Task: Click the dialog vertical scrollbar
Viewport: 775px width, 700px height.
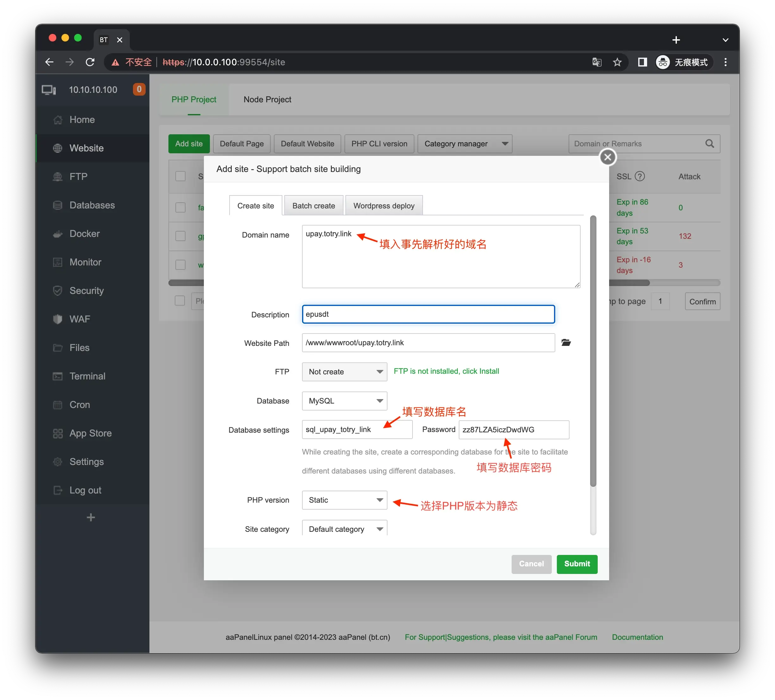Action: point(593,351)
